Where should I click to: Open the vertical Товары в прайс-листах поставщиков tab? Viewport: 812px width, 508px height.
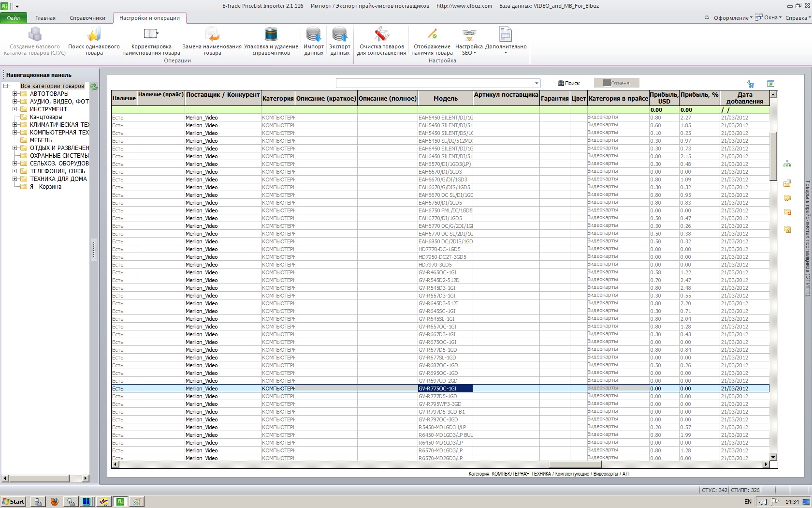pos(807,239)
